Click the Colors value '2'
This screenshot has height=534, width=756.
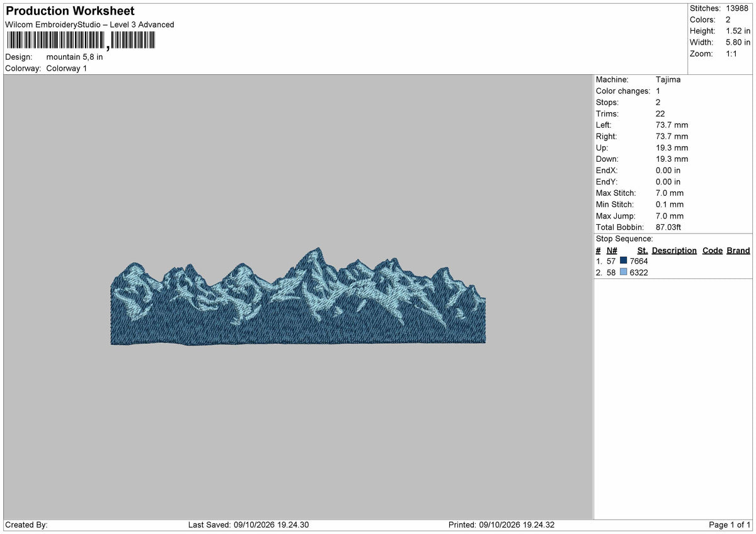pyautogui.click(x=728, y=20)
